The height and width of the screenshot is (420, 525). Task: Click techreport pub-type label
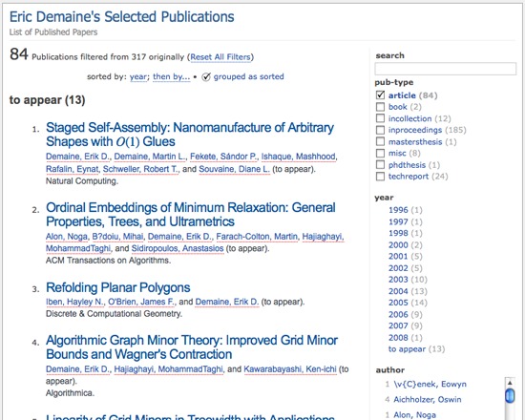click(409, 177)
